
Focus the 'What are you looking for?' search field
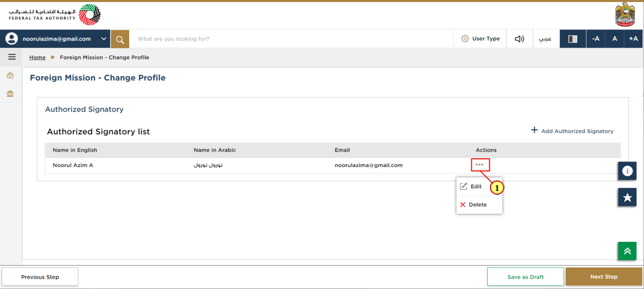291,39
